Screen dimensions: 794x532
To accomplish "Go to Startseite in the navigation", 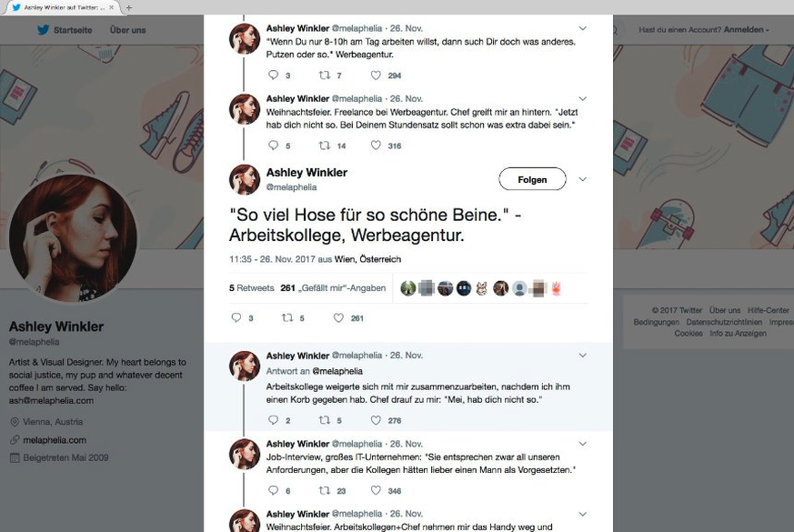I will click(74, 30).
